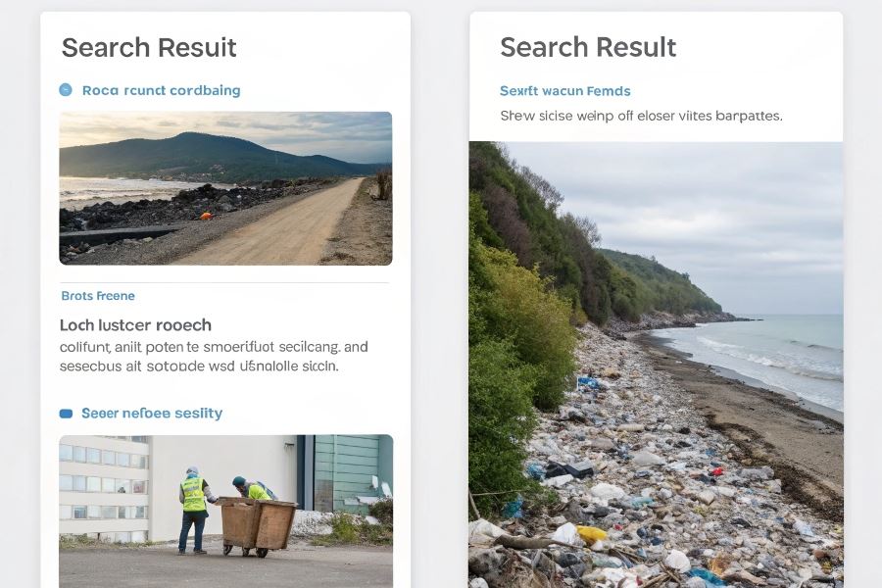The height and width of the screenshot is (588, 882).
Task: Open the Seeer nefoee sesiity result link
Action: click(x=152, y=413)
